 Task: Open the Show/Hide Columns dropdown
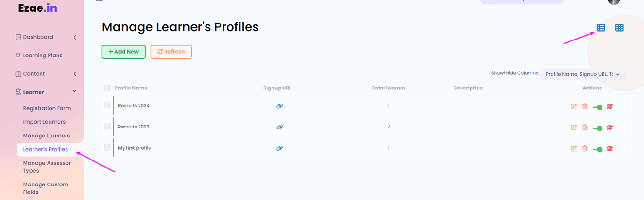(582, 74)
